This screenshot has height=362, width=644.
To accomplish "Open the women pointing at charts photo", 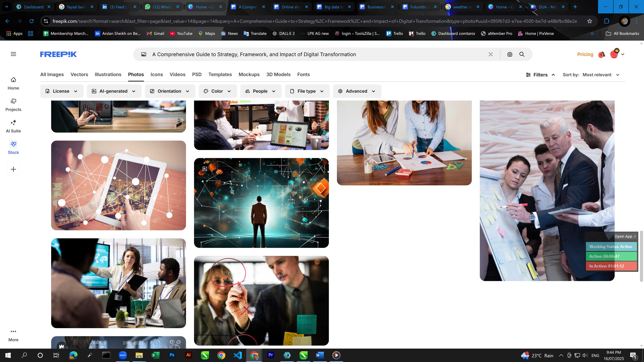I will [x=404, y=143].
